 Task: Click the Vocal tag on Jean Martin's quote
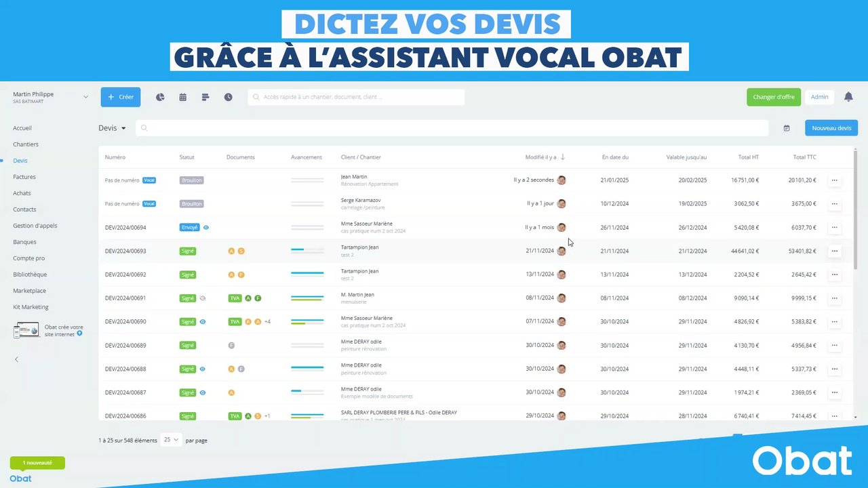(x=149, y=180)
